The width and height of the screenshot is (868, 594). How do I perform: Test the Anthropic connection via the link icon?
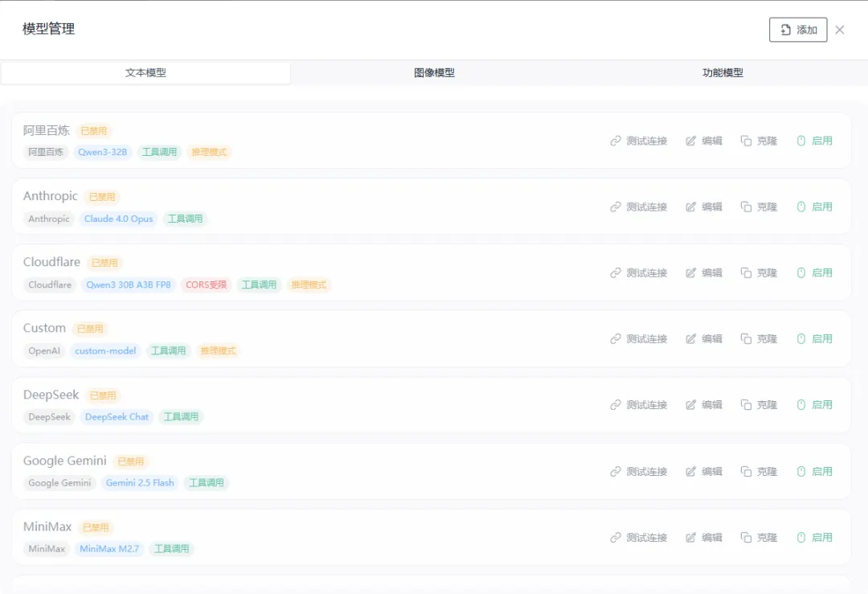tap(615, 207)
